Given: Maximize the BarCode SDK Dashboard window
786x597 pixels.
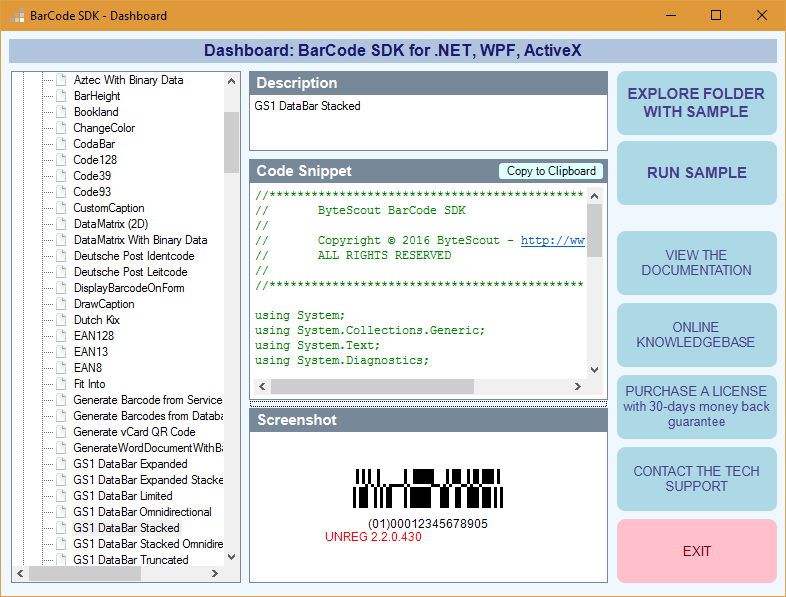Looking at the screenshot, I should [x=716, y=16].
